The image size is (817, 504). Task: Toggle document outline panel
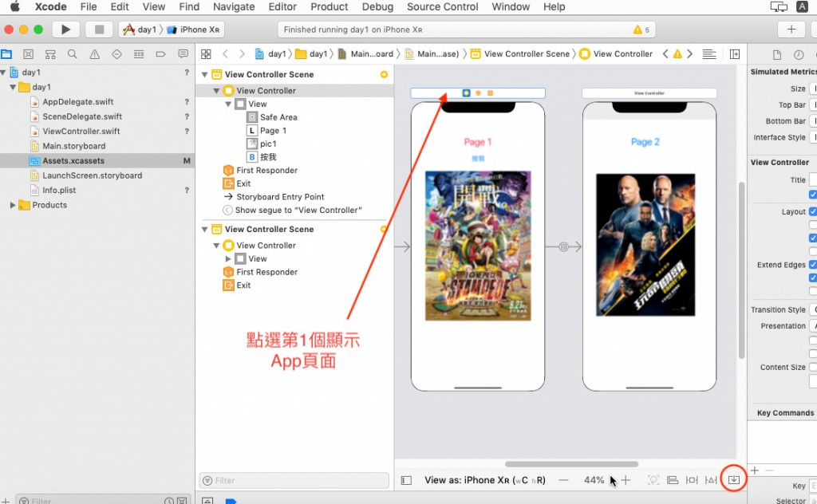[406, 480]
